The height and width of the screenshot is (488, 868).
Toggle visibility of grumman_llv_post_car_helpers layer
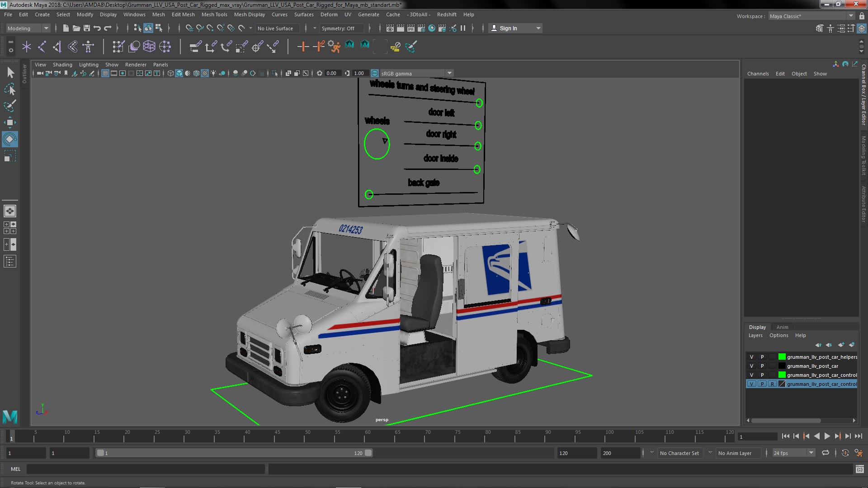751,357
